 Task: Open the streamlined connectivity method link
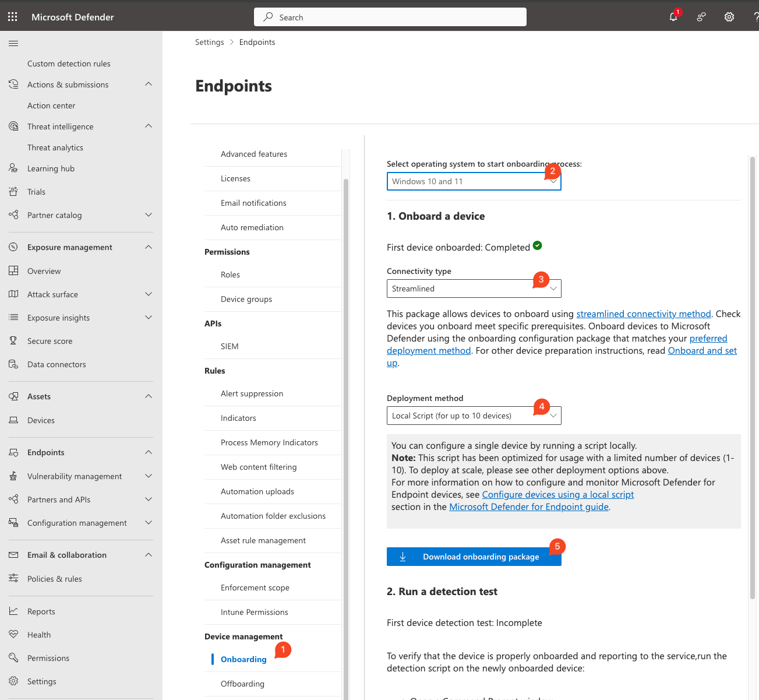tap(643, 314)
